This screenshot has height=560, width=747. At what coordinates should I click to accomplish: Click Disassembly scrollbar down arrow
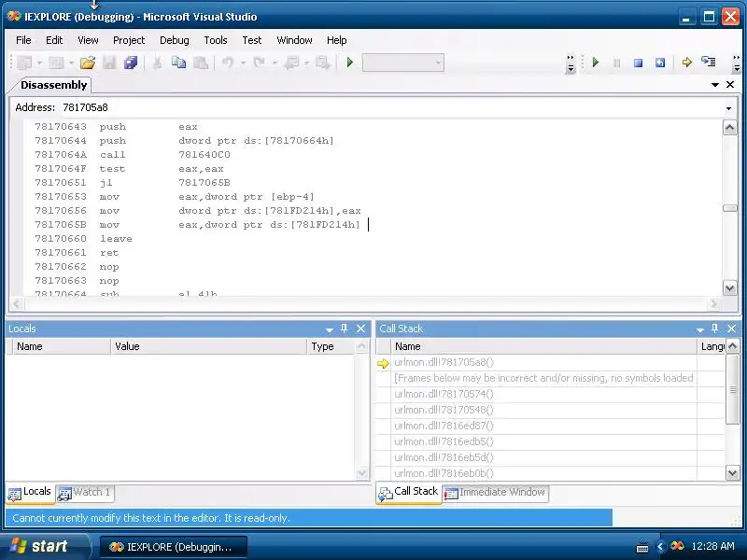(729, 287)
